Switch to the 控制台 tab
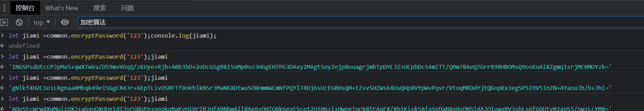 pos(25,8)
